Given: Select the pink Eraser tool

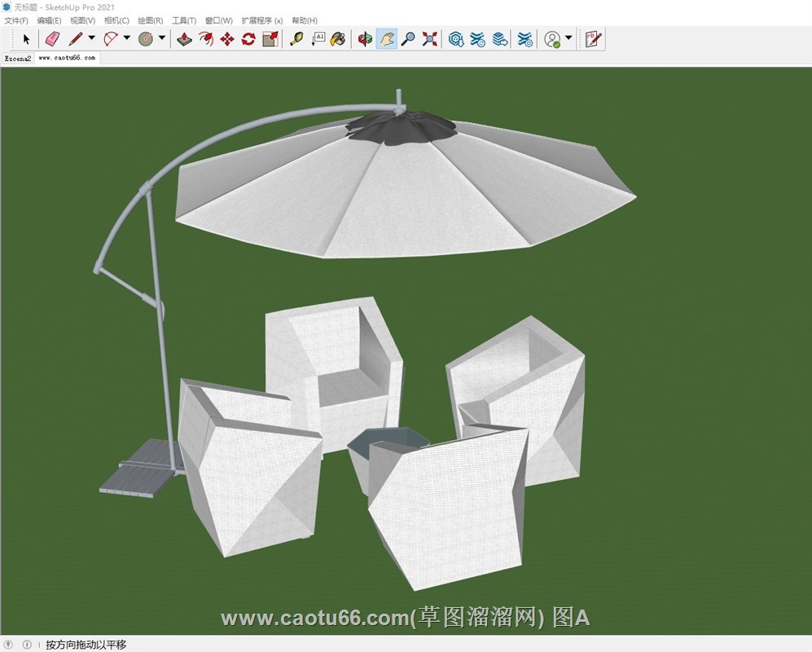Looking at the screenshot, I should click(x=52, y=39).
